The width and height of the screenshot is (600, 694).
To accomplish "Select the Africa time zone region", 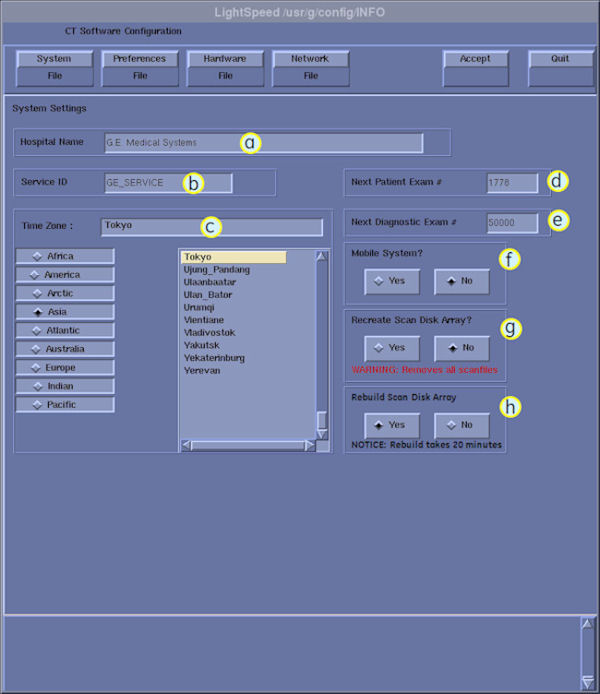I will [x=65, y=256].
